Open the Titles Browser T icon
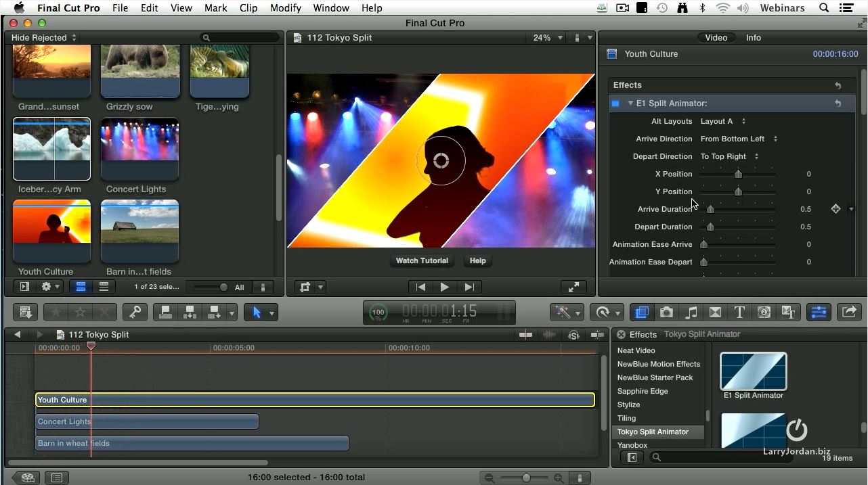 [739, 312]
